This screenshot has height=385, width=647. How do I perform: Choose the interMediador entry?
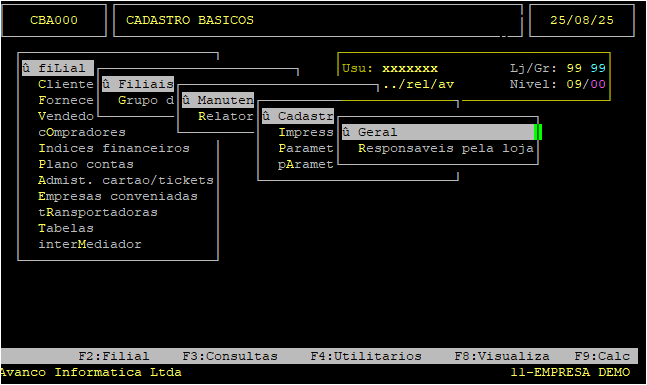(90, 244)
